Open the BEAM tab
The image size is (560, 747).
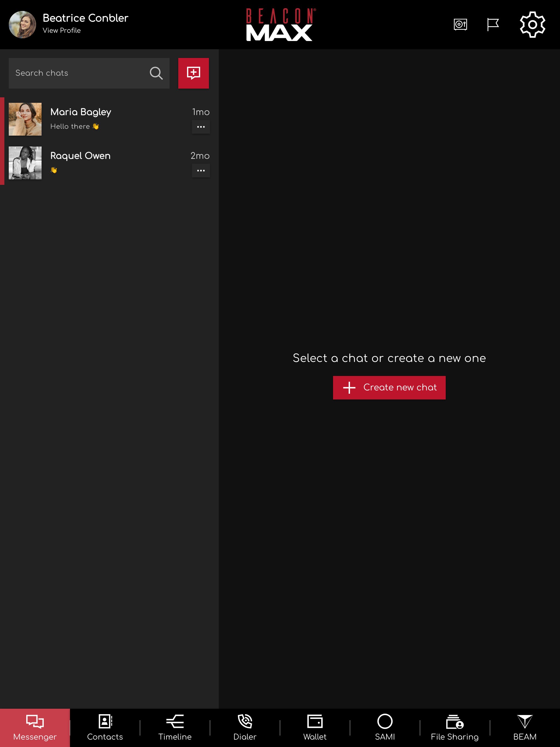click(x=524, y=728)
